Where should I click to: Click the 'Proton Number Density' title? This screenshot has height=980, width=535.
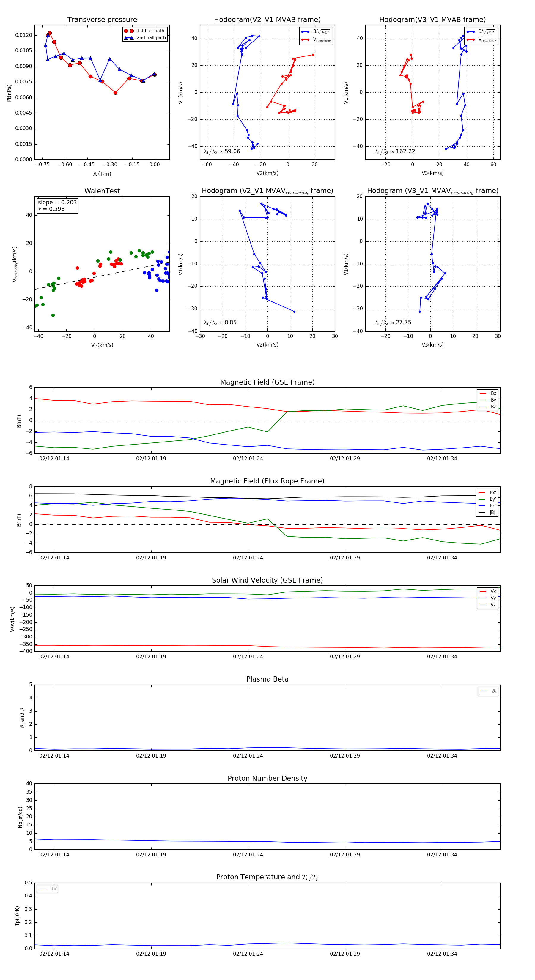coord(267,778)
